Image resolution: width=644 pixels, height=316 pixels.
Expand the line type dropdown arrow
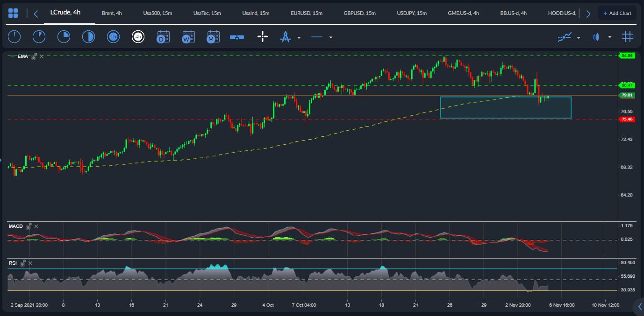(331, 37)
